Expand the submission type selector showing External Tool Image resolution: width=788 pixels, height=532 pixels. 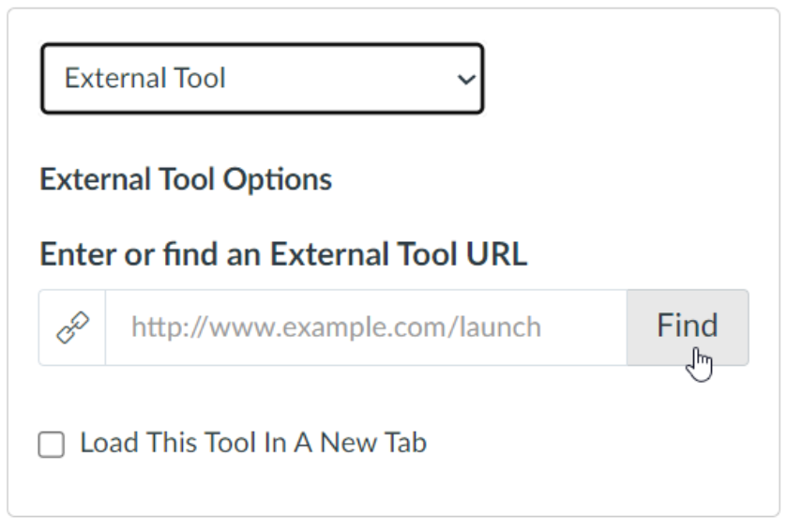tap(263, 79)
